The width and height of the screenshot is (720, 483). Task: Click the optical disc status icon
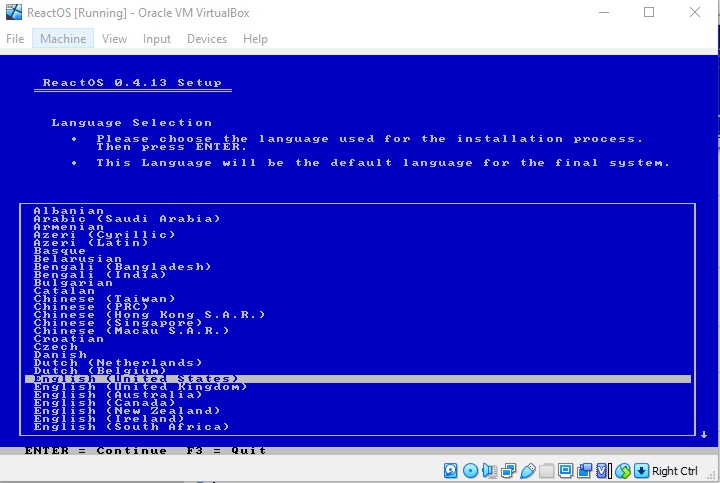[x=470, y=471]
